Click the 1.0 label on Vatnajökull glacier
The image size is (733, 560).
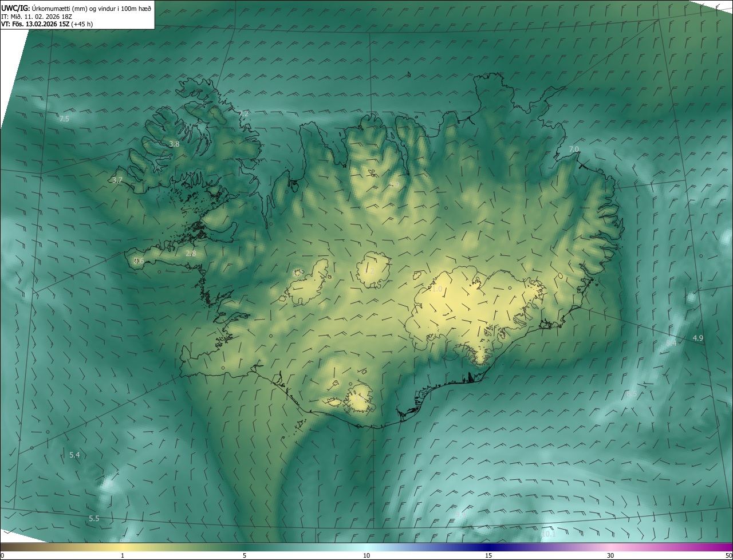tap(438, 289)
